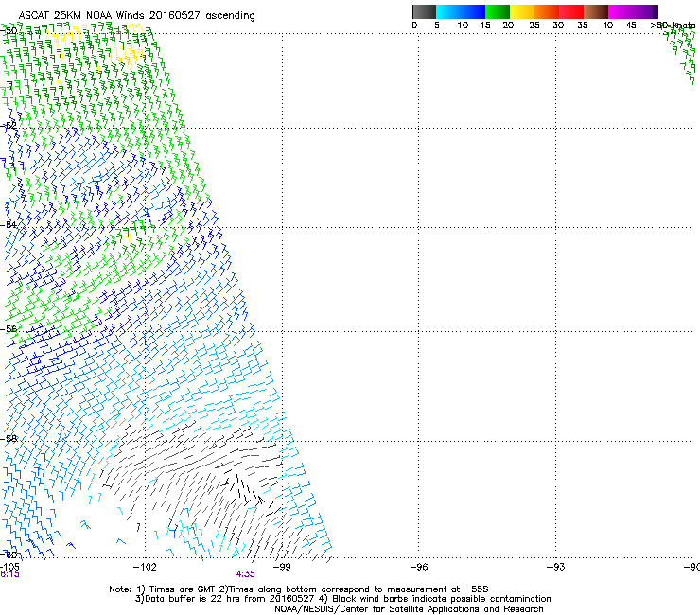Click the brown 35-40 knots color swatch

[x=596, y=11]
